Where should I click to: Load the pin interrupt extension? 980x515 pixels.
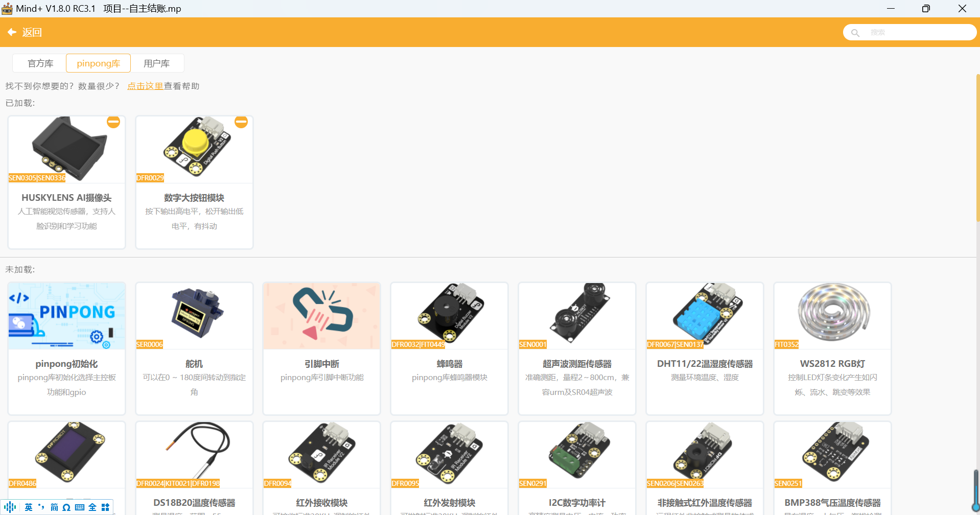click(322, 348)
